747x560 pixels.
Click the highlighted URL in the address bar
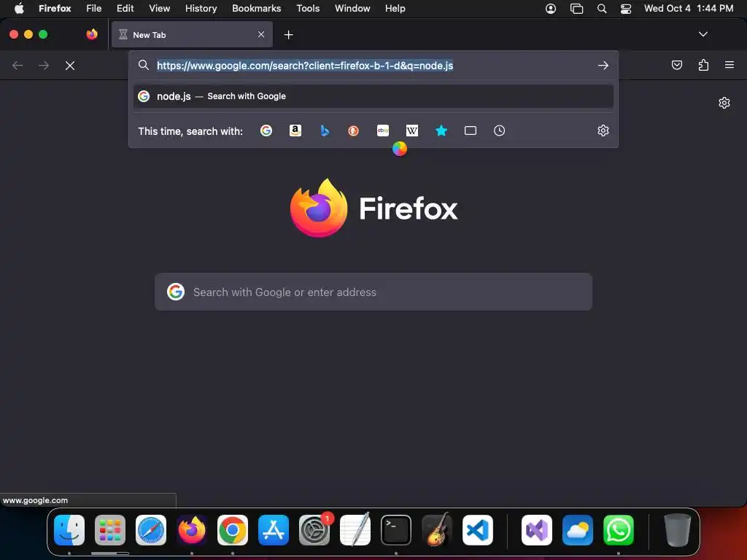[x=305, y=65]
